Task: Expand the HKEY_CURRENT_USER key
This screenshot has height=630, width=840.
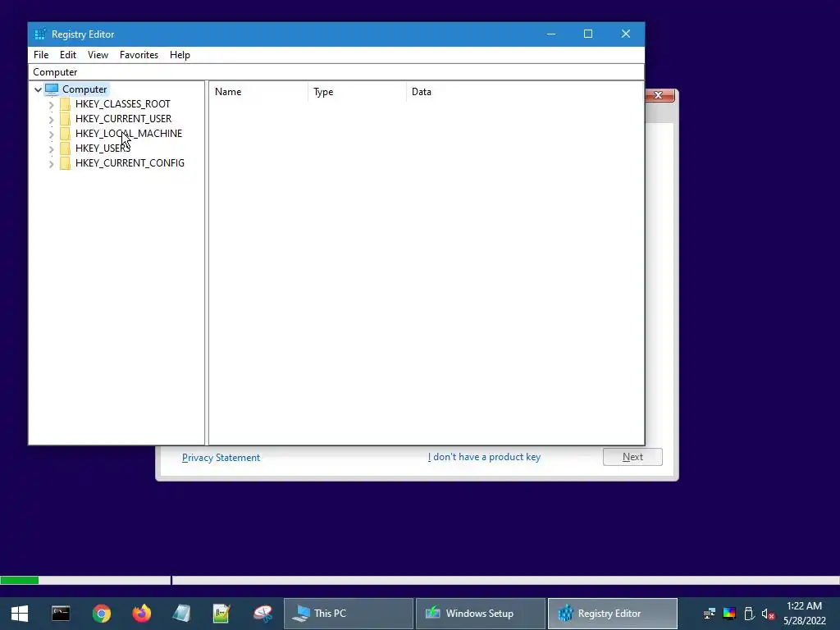Action: click(x=51, y=120)
